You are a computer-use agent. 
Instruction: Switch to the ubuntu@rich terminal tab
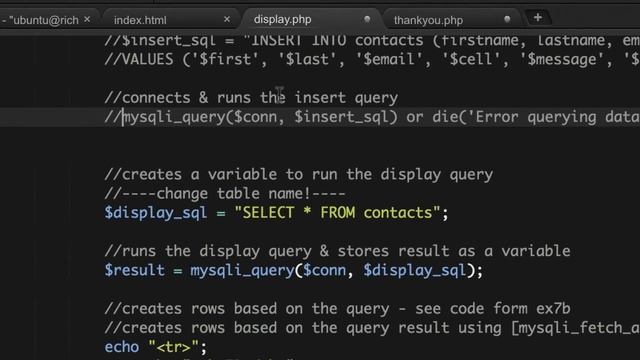click(x=40, y=20)
